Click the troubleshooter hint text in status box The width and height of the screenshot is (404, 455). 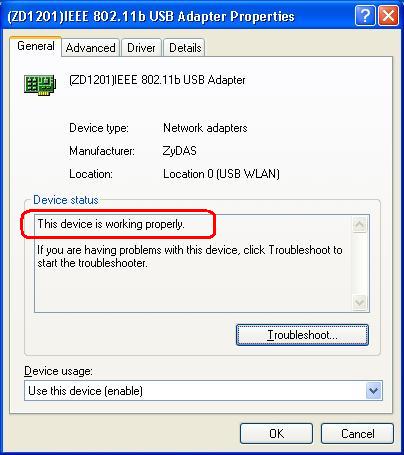pyautogui.click(x=190, y=256)
